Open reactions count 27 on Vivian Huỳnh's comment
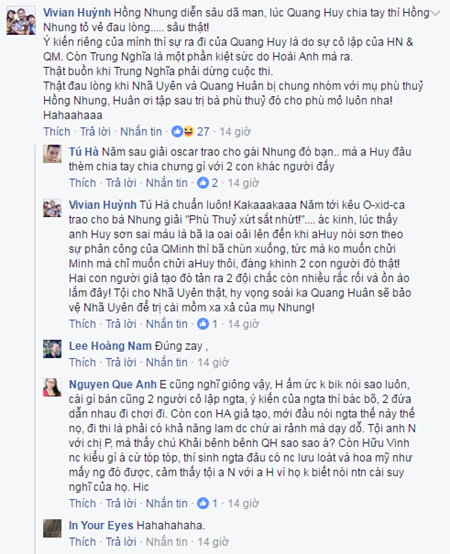Screen dimensions: 450x554 pyautogui.click(x=190, y=132)
